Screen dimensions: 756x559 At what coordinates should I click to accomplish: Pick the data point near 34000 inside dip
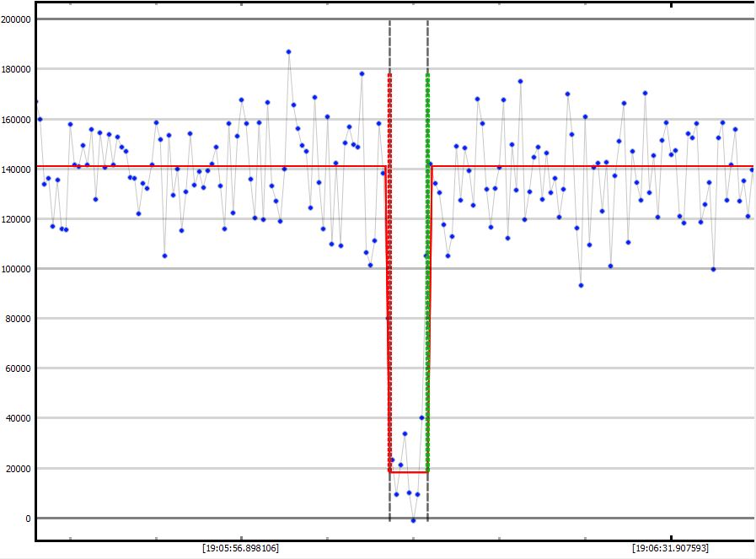pyautogui.click(x=405, y=433)
